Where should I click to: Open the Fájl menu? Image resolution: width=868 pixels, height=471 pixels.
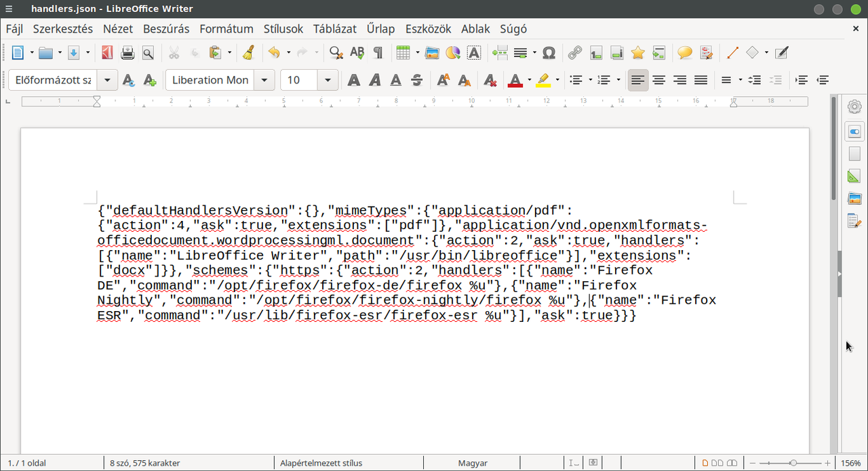14,28
